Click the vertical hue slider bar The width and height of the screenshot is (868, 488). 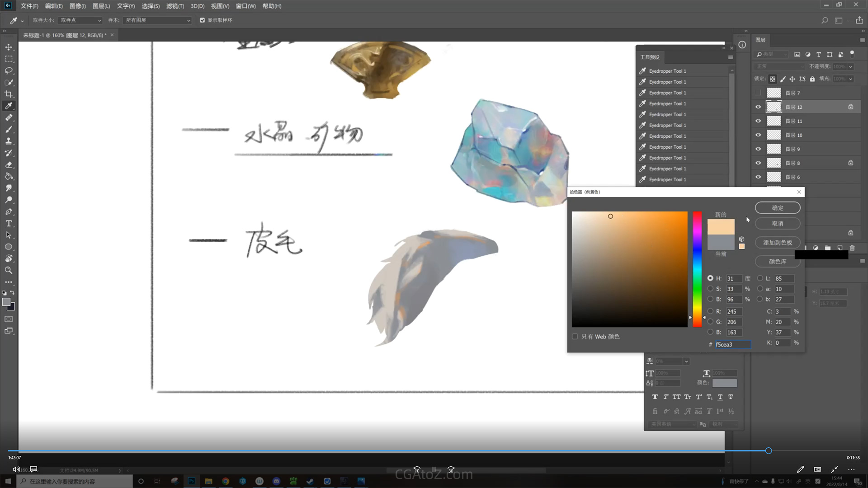tap(697, 269)
